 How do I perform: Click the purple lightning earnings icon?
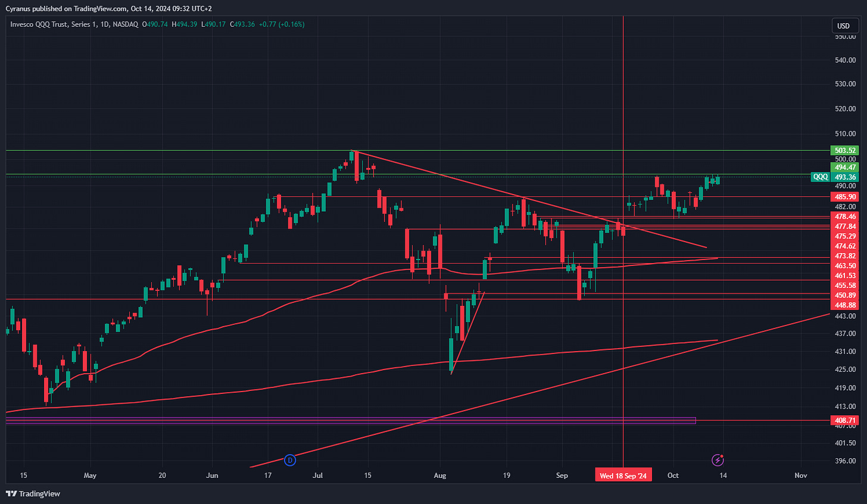coord(718,460)
